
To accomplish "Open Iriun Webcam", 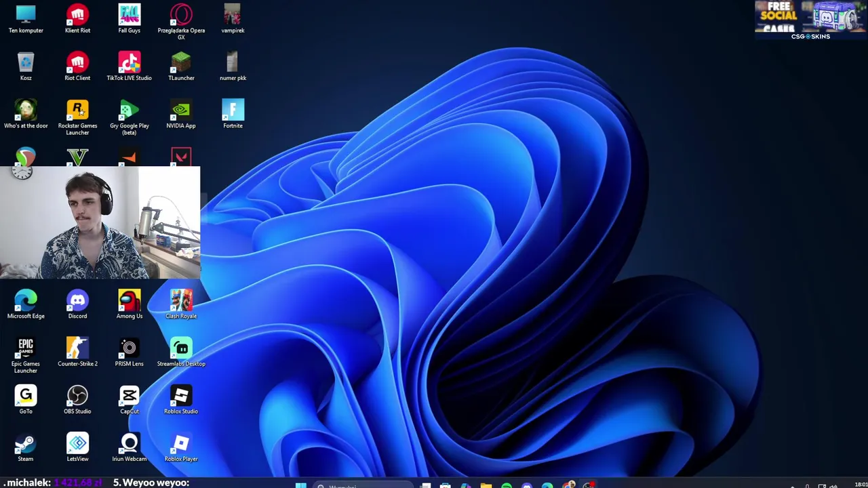I will tap(129, 447).
